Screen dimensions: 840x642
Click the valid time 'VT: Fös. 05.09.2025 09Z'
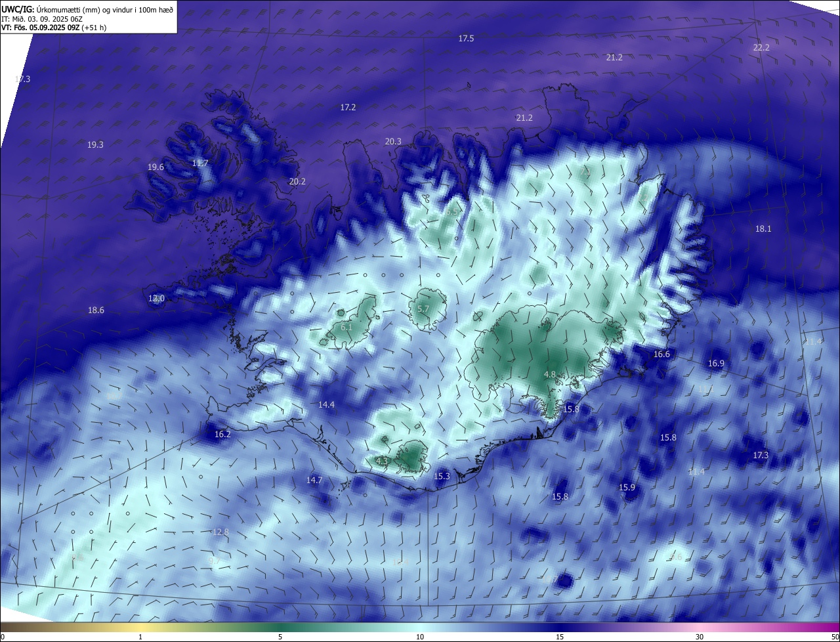coord(41,28)
